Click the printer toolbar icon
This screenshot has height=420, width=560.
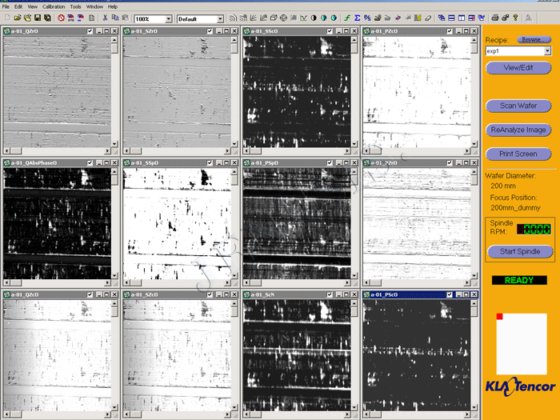(x=495, y=18)
